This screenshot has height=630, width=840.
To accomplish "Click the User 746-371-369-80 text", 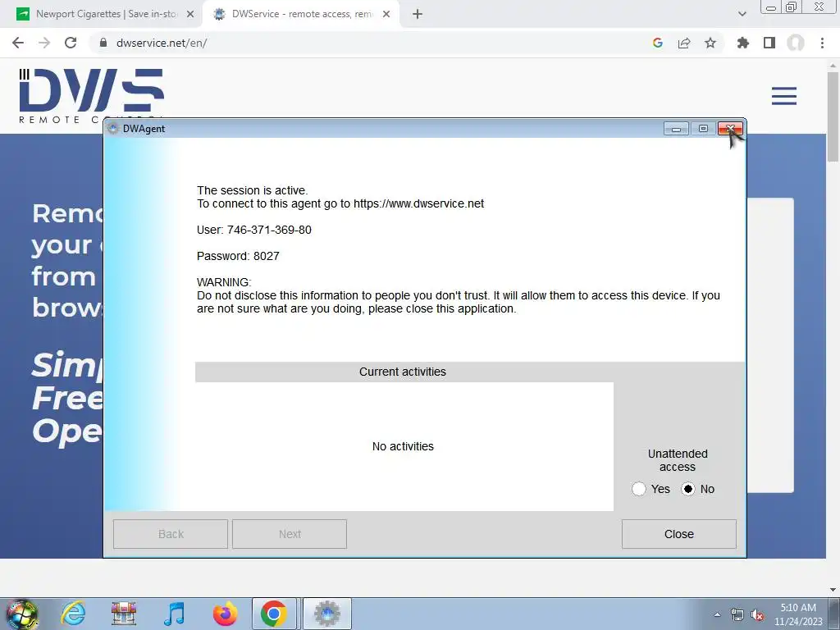I will pyautogui.click(x=254, y=230).
